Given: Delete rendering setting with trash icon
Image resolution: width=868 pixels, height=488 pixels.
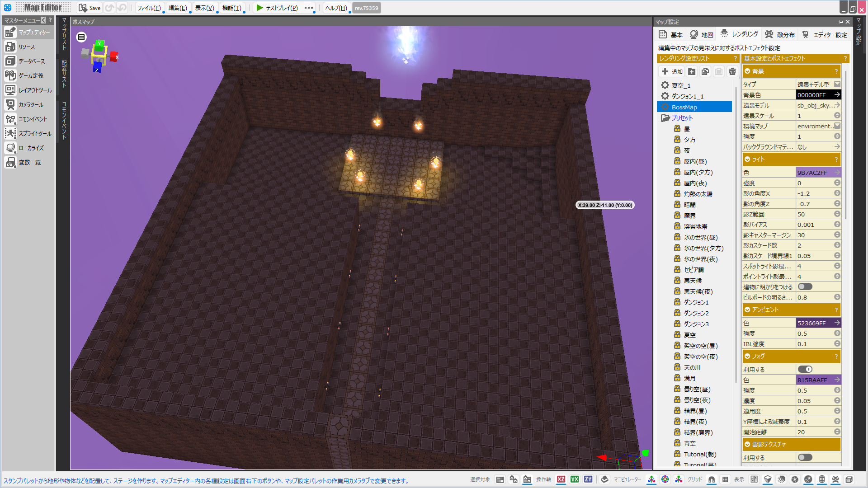Looking at the screenshot, I should [732, 71].
